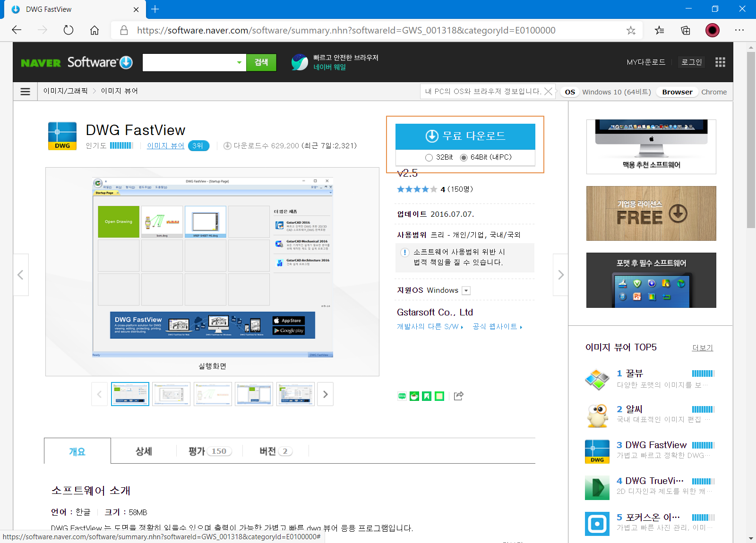
Task: Click the page vertical scrollbar thumb
Action: tap(751, 140)
